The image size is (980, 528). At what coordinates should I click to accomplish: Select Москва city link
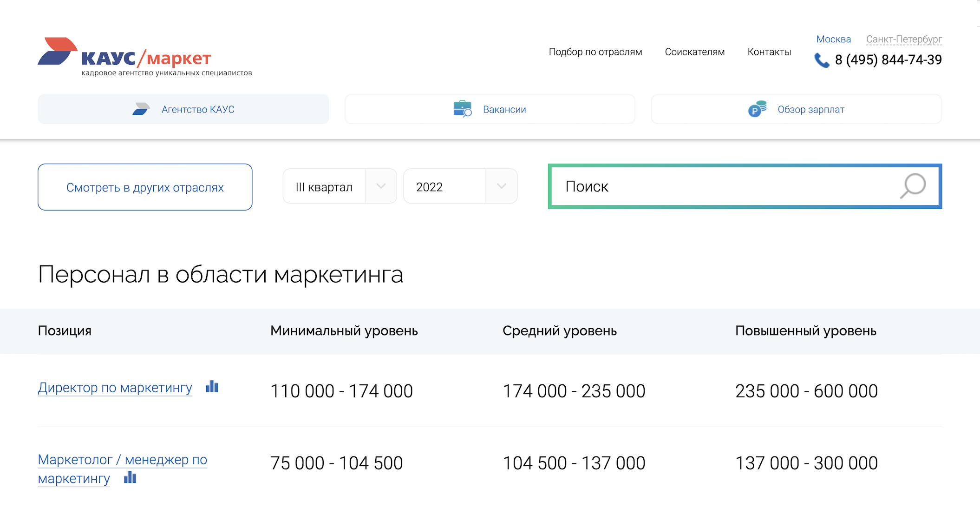tap(834, 39)
